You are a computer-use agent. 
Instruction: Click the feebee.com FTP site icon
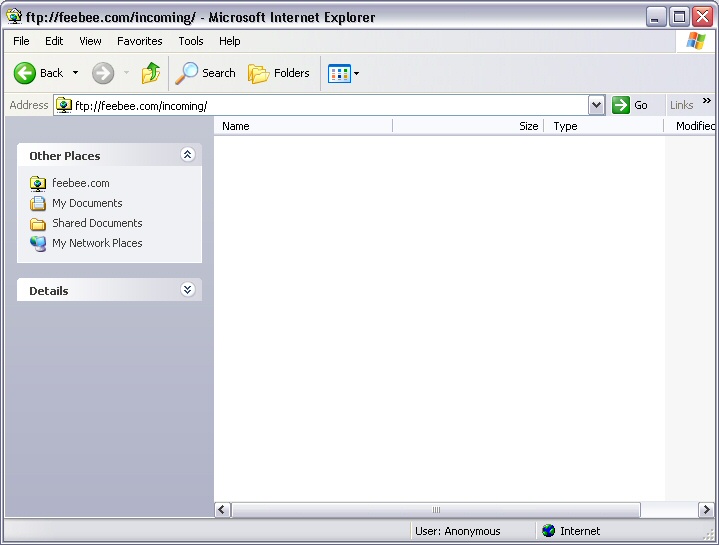point(38,183)
